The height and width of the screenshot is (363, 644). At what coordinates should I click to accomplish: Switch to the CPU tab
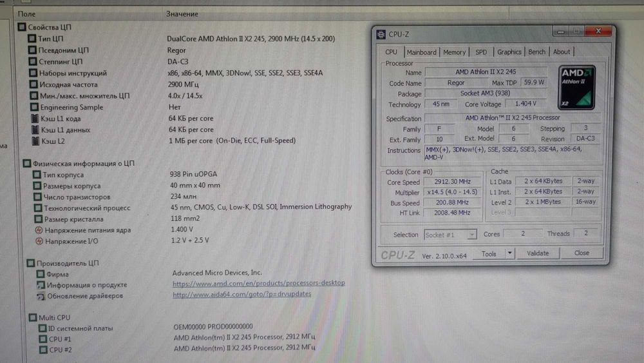tap(392, 52)
